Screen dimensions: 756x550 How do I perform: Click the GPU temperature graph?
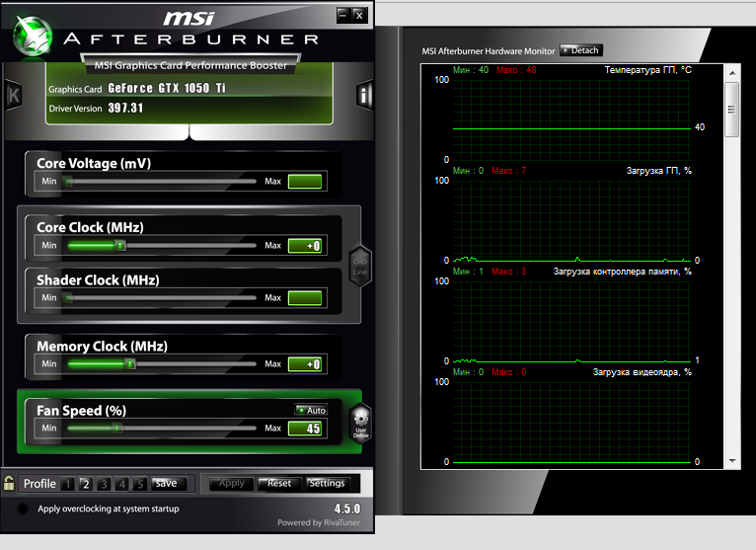(571, 119)
